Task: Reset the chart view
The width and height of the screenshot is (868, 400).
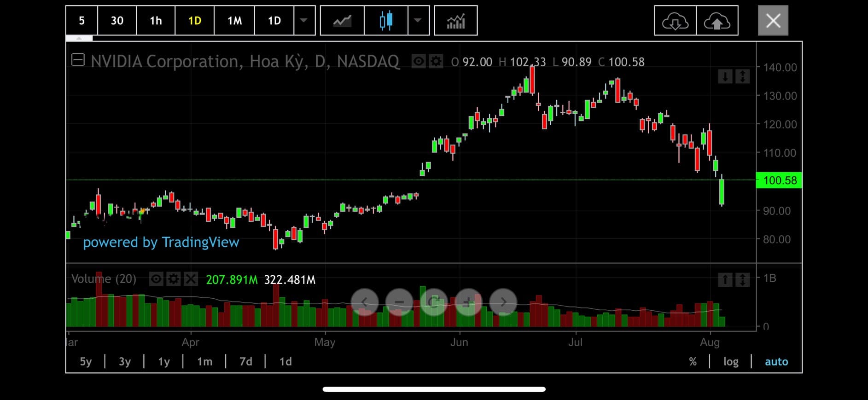Action: point(434,302)
